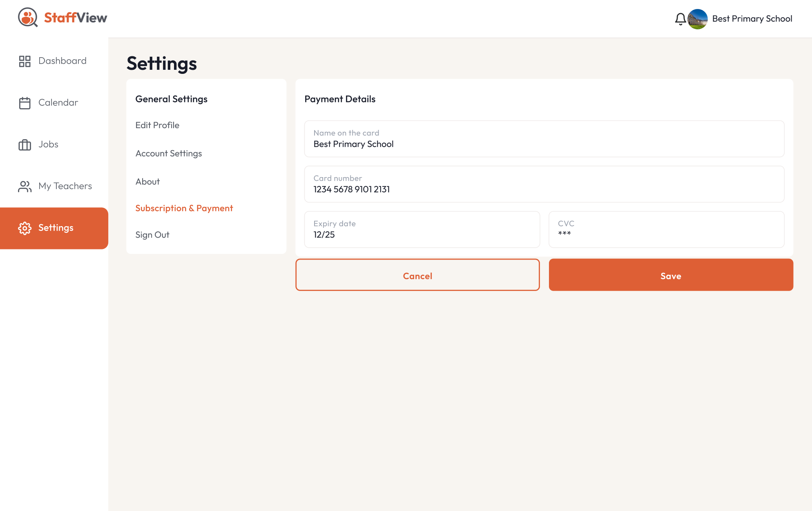Screen dimensions: 812x511
Task: Open Edit Profile settings
Action: click(157, 125)
